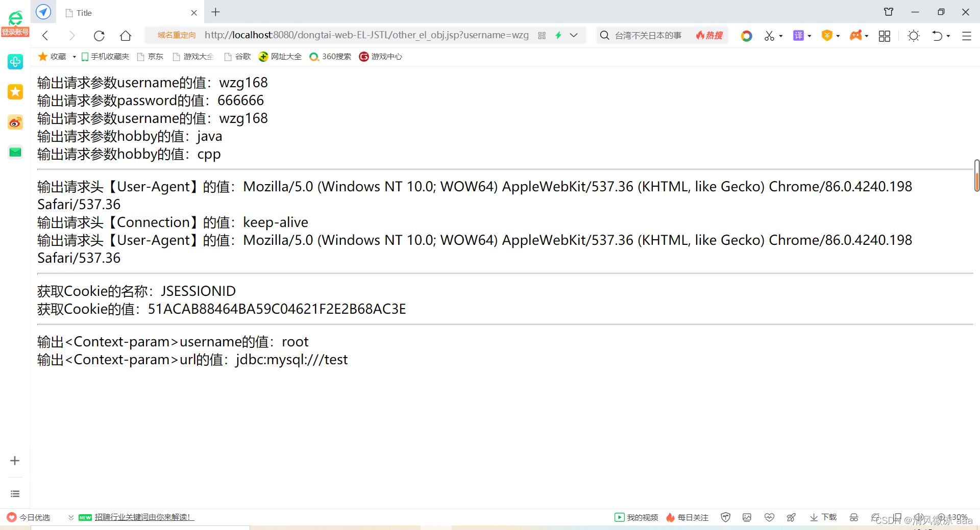This screenshot has width=980, height=530.
Task: Open the browser hamburger main menu
Action: 967,36
